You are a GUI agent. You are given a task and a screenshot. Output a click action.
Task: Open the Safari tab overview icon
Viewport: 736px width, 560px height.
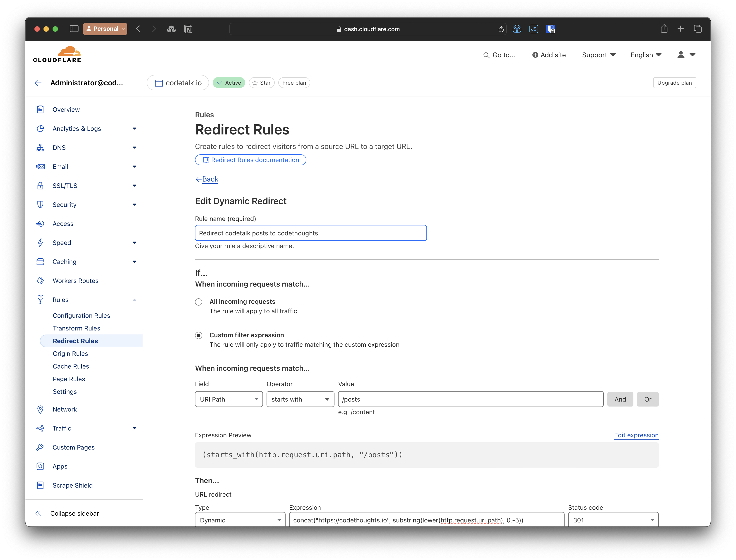click(698, 29)
